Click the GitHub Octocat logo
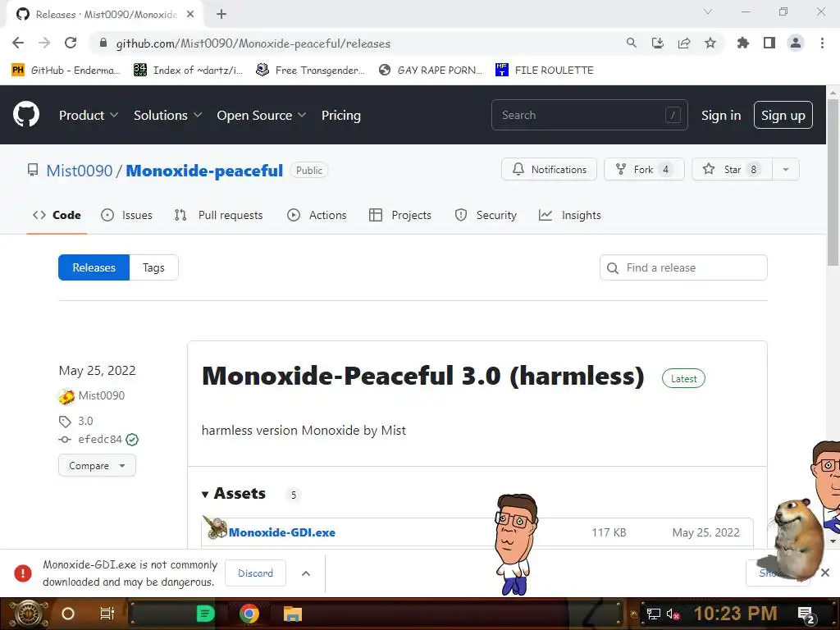This screenshot has height=630, width=840. click(x=25, y=114)
